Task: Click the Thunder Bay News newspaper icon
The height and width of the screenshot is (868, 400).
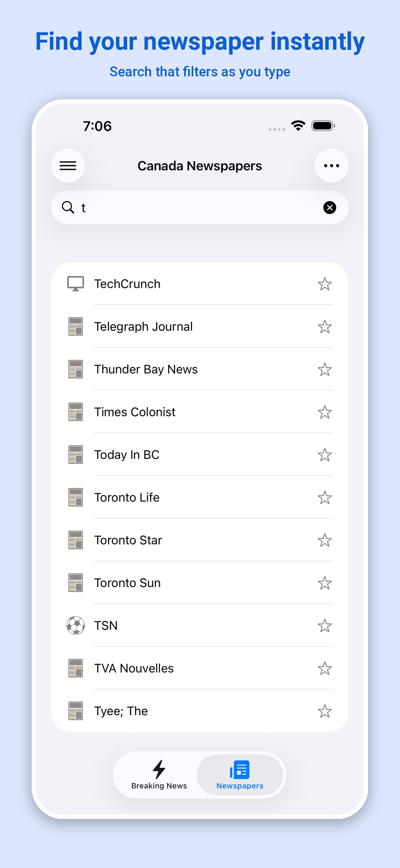Action: [75, 369]
